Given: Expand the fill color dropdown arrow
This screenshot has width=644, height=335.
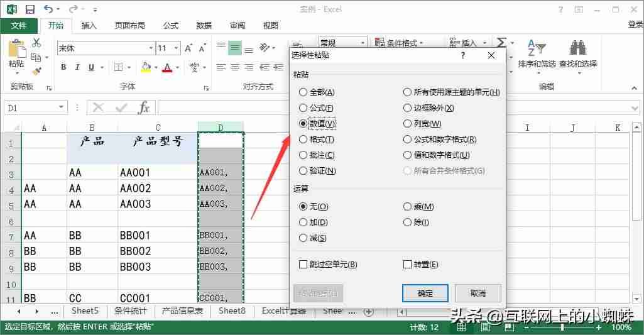Looking at the screenshot, I should pos(156,67).
